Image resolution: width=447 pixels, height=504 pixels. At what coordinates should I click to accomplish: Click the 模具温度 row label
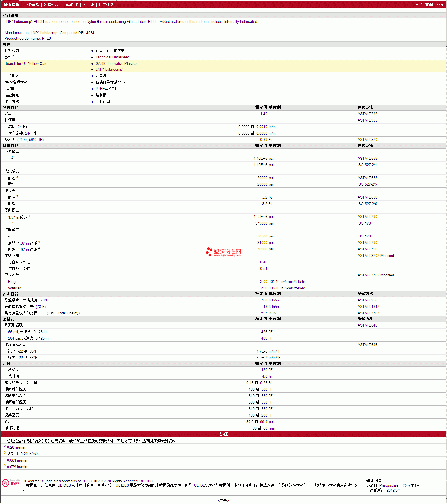tap(12, 415)
